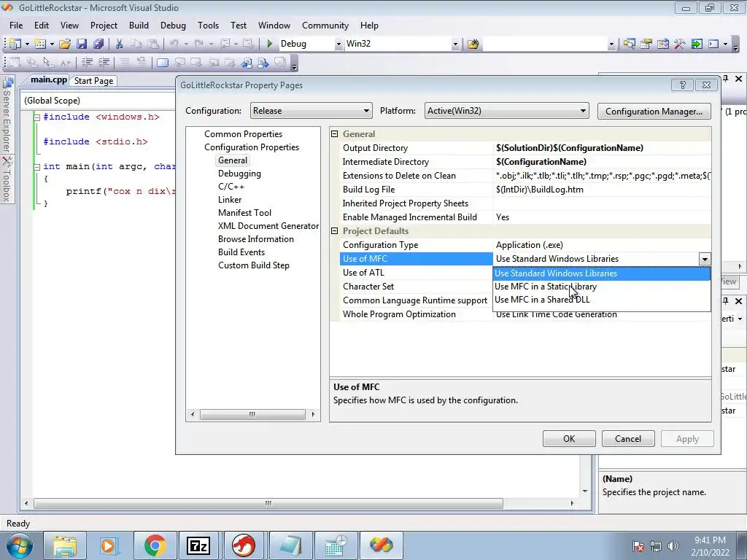Click the code editor horizontal scrollbar
Image resolution: width=747 pixels, height=560 pixels.
coord(299,503)
